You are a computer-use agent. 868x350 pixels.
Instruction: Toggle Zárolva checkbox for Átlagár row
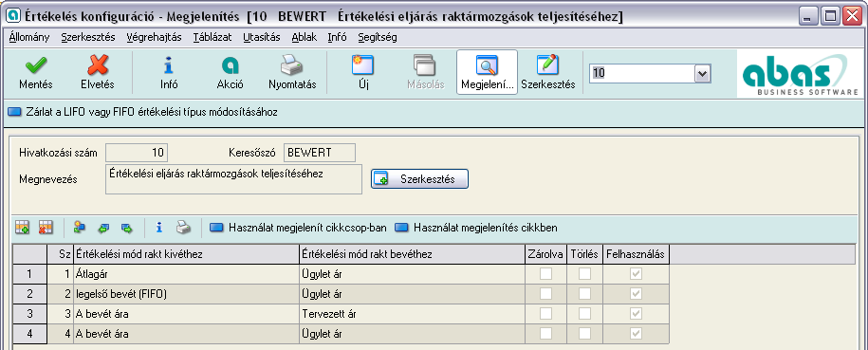pyautogui.click(x=545, y=273)
